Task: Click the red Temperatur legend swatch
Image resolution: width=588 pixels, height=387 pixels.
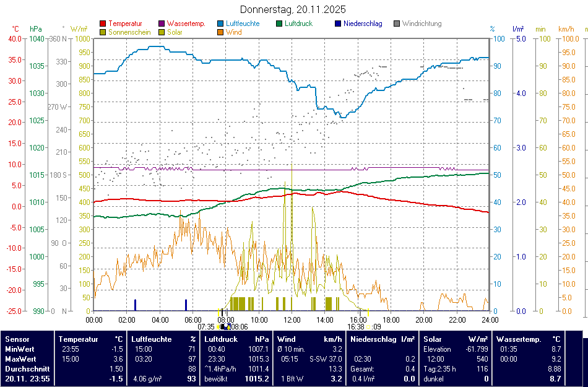Action: 103,24
